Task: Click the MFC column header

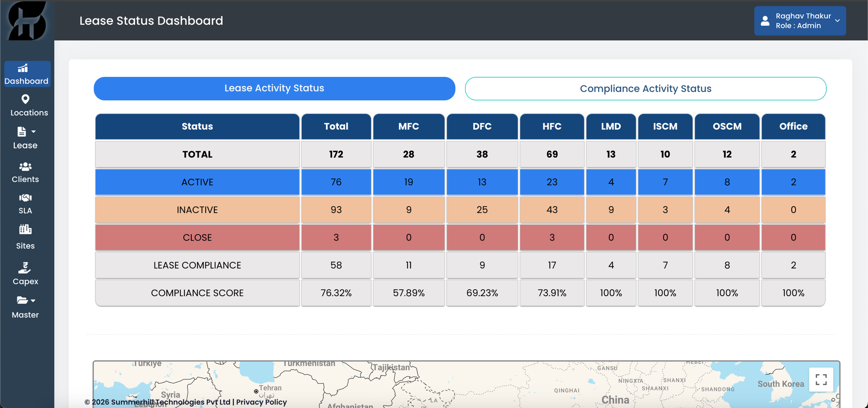Action: [x=408, y=126]
